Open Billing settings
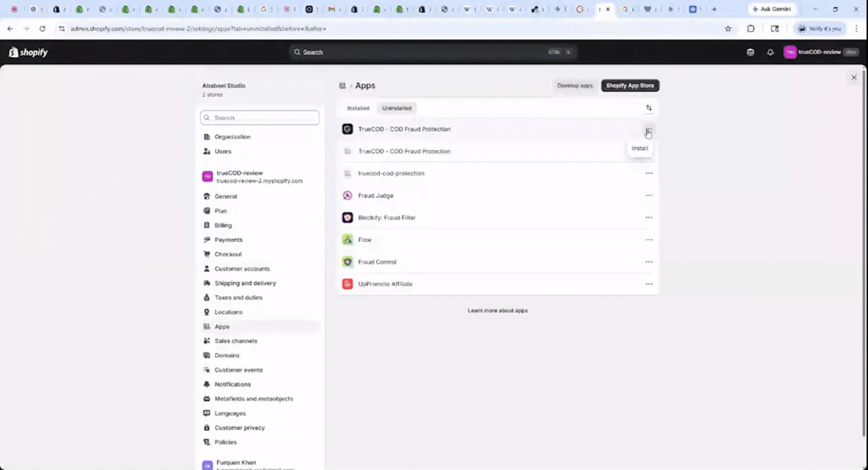The height and width of the screenshot is (470, 868). click(260, 225)
